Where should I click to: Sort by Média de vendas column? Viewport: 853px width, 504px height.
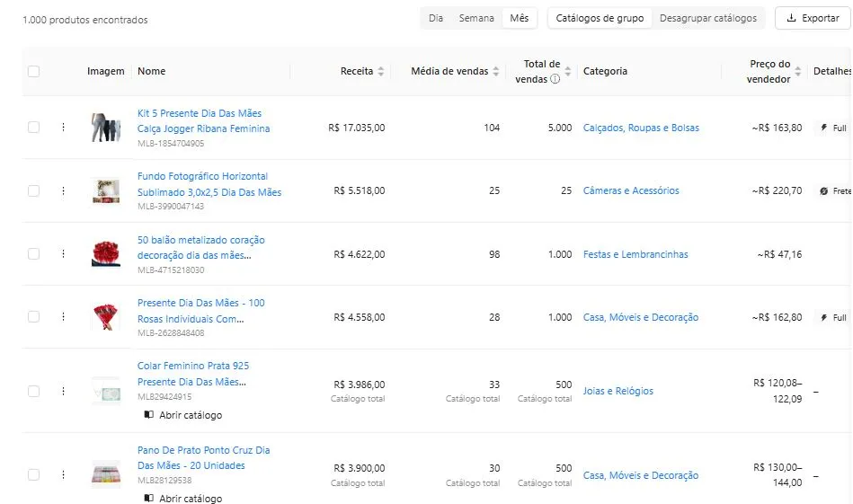pyautogui.click(x=495, y=71)
